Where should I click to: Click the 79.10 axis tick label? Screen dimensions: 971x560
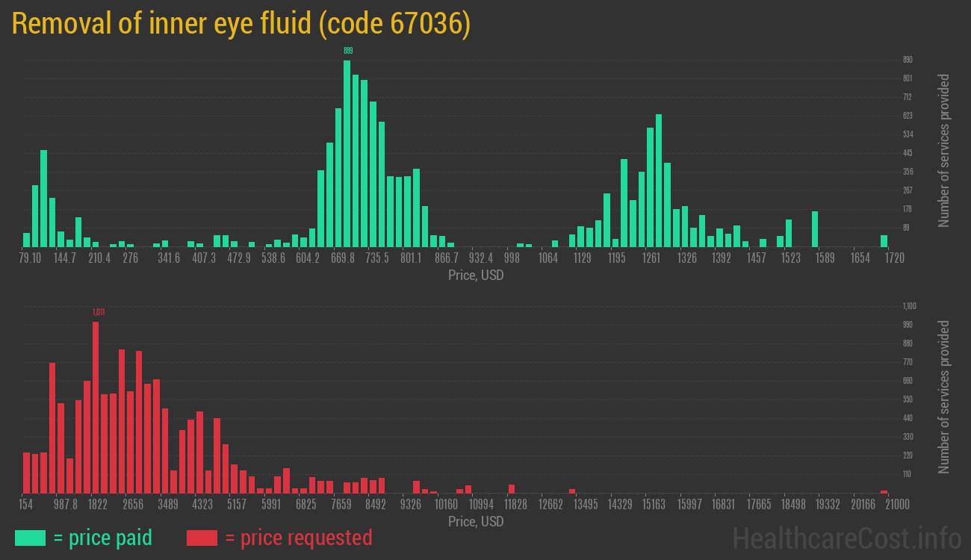pos(31,258)
